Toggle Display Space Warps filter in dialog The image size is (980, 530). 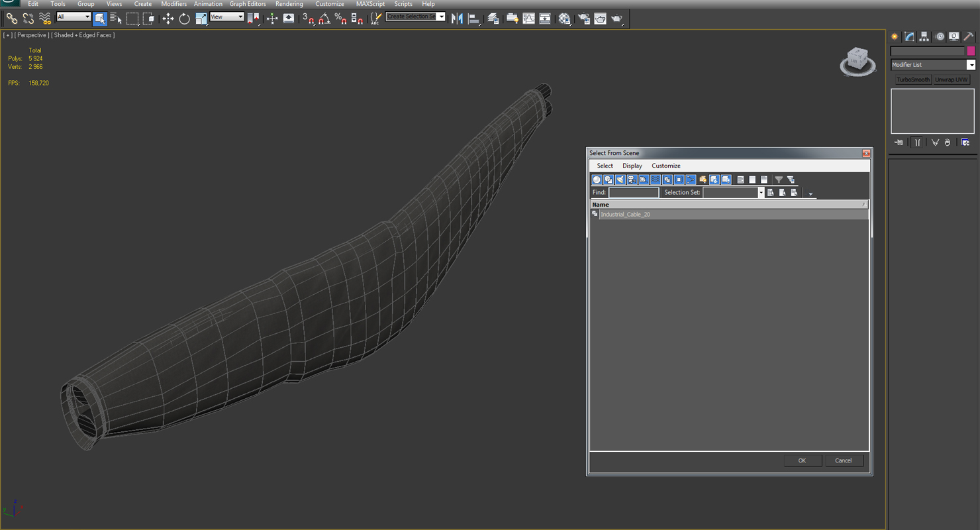(656, 180)
